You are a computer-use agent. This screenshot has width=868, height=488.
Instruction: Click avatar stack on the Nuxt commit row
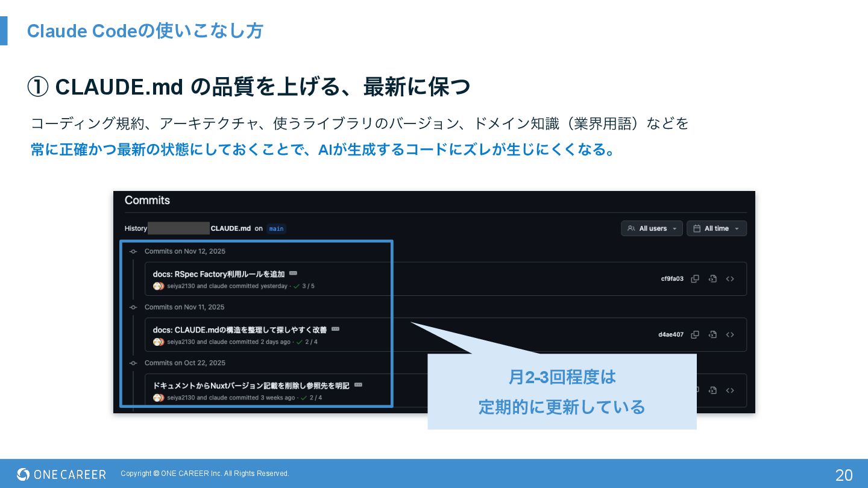pyautogui.click(x=159, y=398)
